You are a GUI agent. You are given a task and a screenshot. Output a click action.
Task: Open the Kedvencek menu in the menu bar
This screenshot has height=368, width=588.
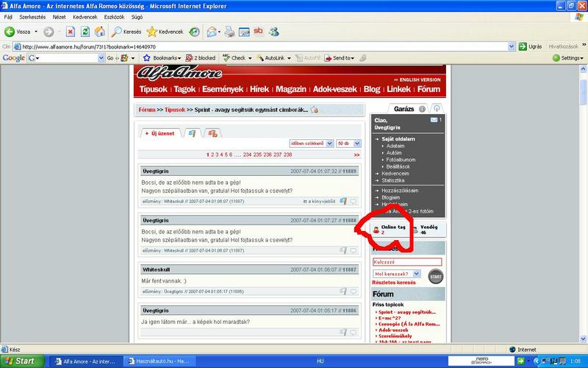(x=85, y=17)
